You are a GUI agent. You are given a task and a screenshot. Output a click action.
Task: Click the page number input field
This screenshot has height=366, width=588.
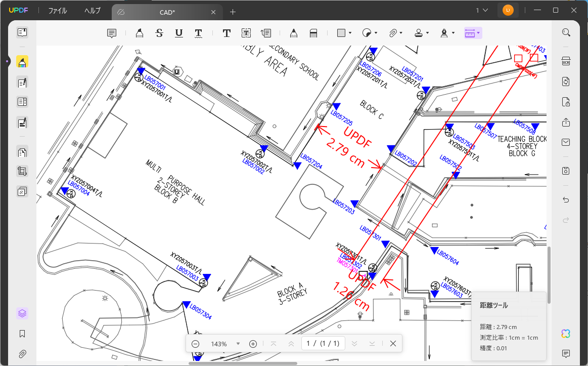(324, 344)
